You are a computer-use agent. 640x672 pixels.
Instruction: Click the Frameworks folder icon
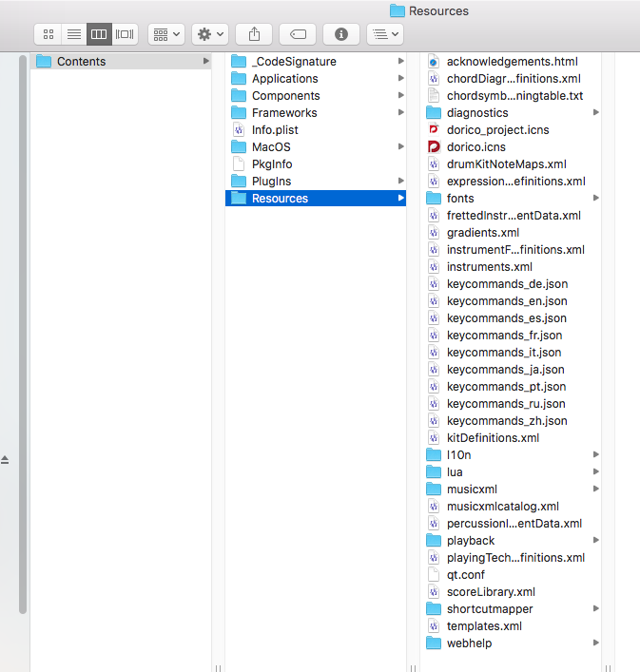tap(239, 113)
